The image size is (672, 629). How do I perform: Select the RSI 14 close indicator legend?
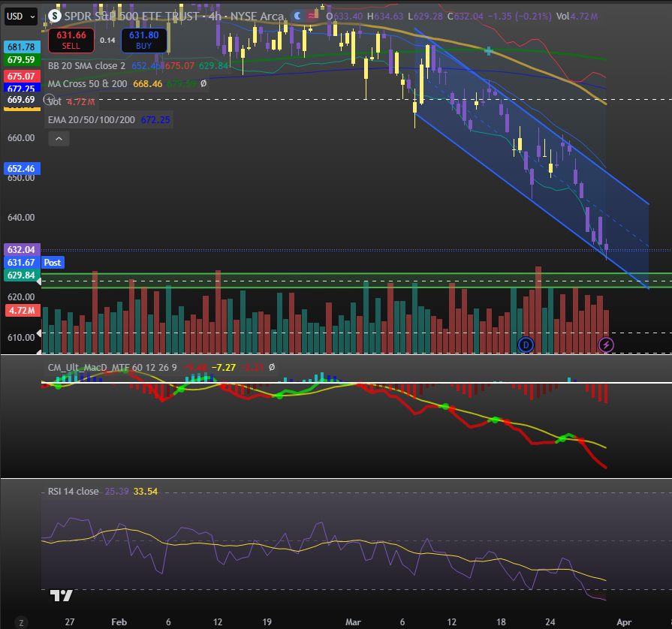(74, 492)
